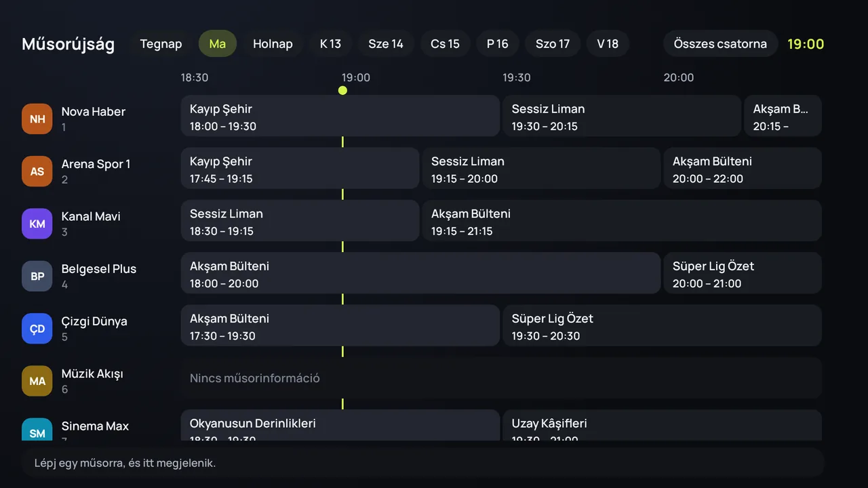The height and width of the screenshot is (488, 868).
Task: Switch to the Tegnap day tab
Action: pyautogui.click(x=161, y=43)
